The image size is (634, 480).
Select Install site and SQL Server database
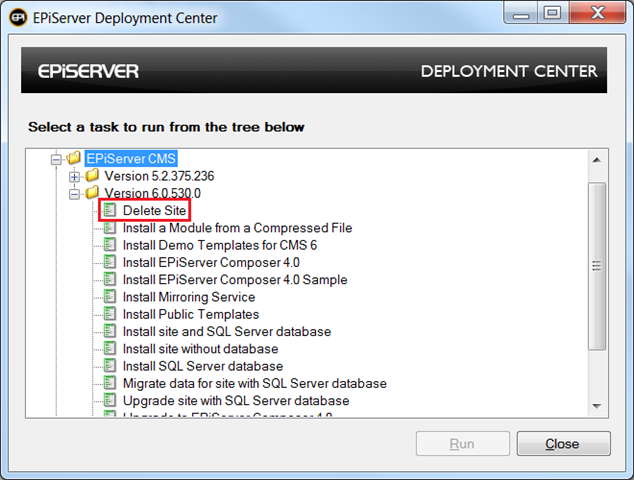pos(226,331)
